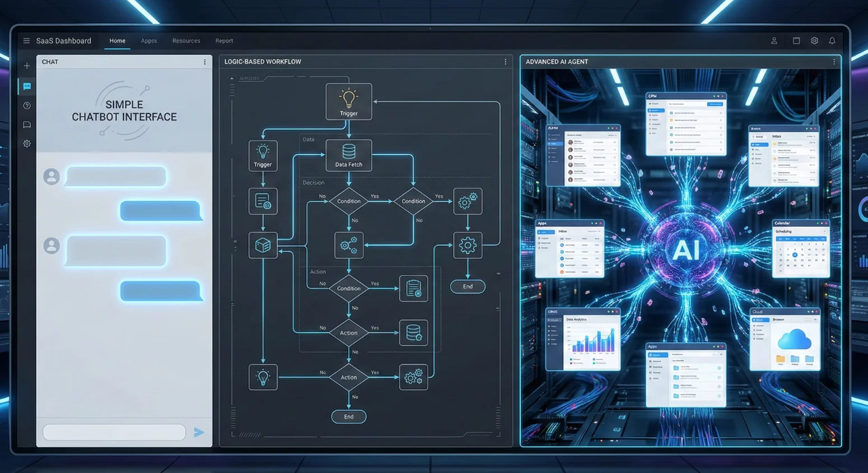Open the user profile icon in header

(x=774, y=41)
